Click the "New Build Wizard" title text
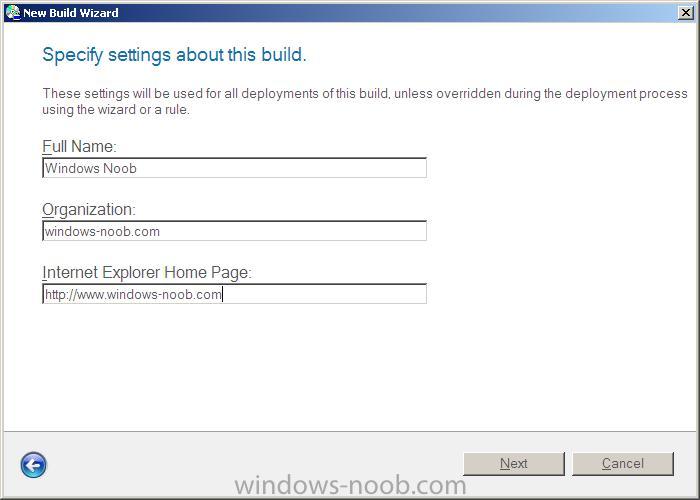The height and width of the screenshot is (500, 700). click(71, 13)
